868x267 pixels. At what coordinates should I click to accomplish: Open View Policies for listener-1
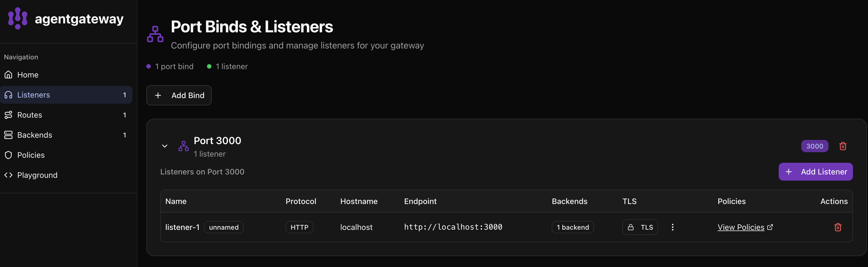[741, 227]
